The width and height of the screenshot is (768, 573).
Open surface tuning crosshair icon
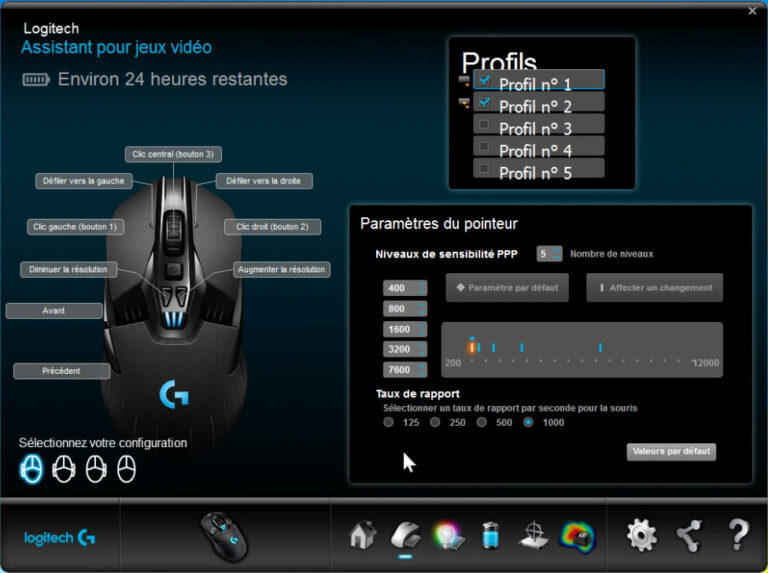pos(534,535)
